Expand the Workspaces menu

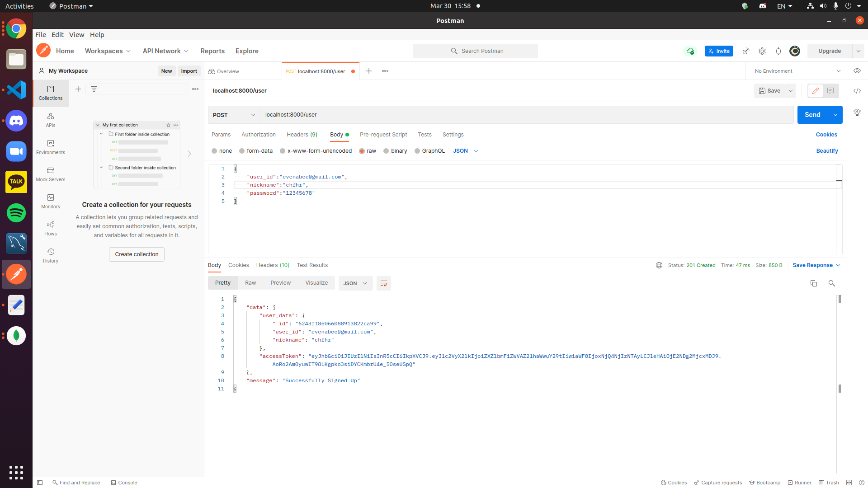[x=108, y=51]
